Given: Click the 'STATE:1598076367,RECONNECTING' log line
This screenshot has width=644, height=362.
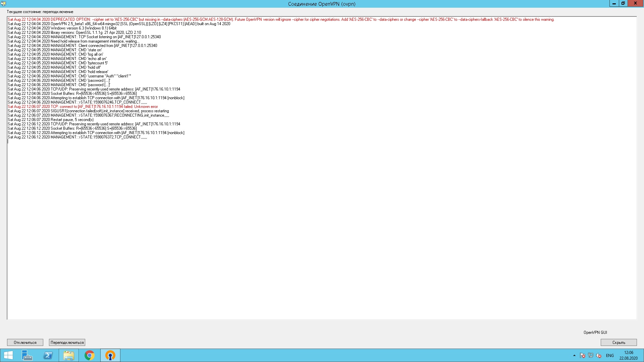Looking at the screenshot, I should pos(89,115).
